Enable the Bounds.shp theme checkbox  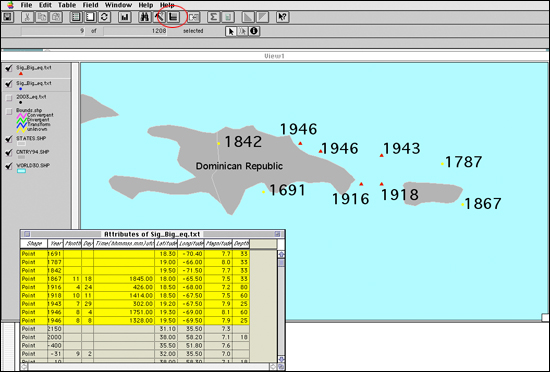[9, 112]
